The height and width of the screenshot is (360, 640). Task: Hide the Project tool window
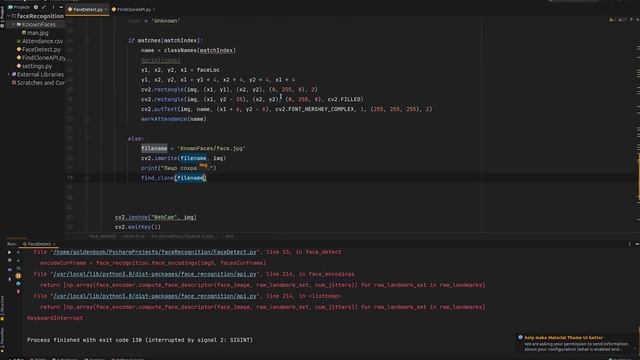point(61,7)
